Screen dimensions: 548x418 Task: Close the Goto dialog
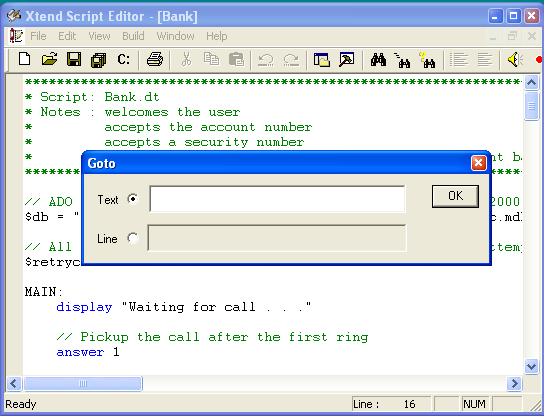point(478,163)
